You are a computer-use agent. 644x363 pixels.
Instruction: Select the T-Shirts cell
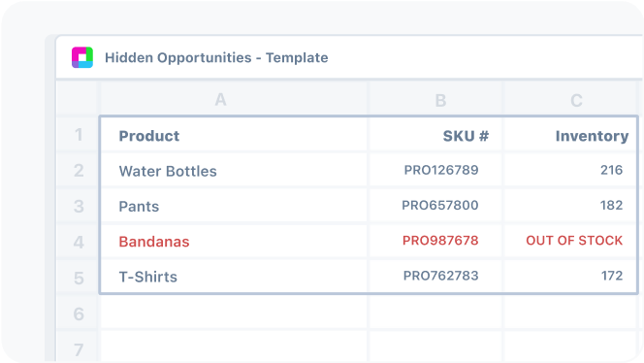(234, 277)
